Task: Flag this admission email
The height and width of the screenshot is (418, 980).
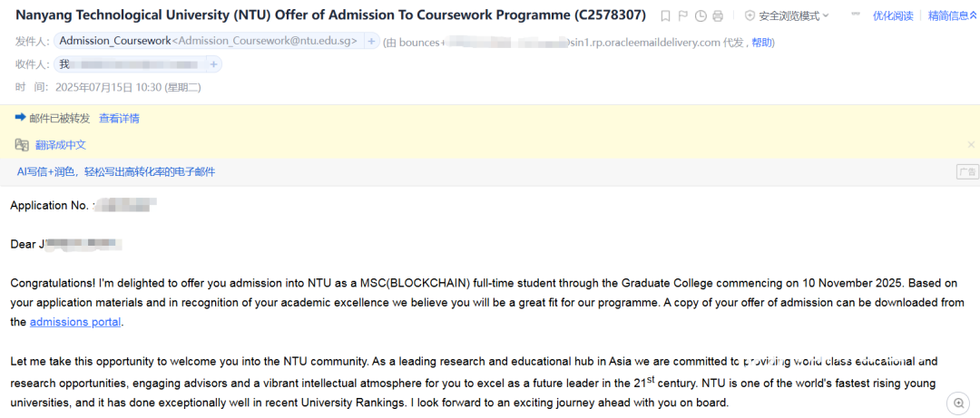Action: pyautogui.click(x=683, y=16)
